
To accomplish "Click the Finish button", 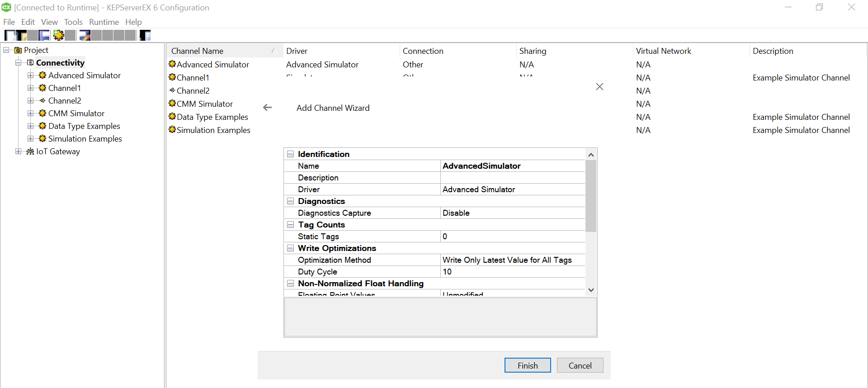I will point(527,365).
